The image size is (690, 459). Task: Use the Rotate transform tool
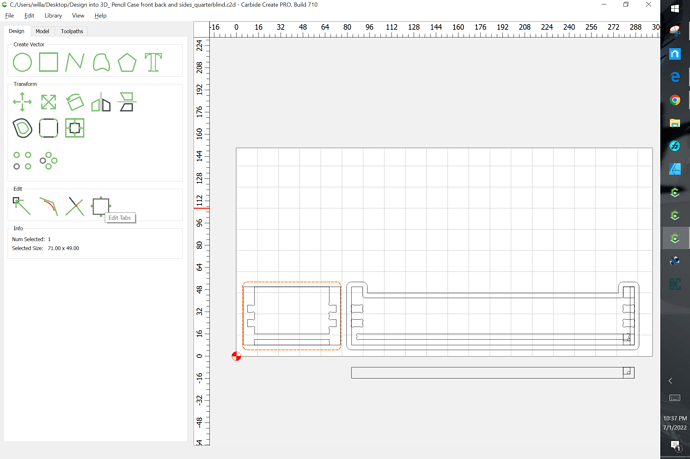(75, 102)
